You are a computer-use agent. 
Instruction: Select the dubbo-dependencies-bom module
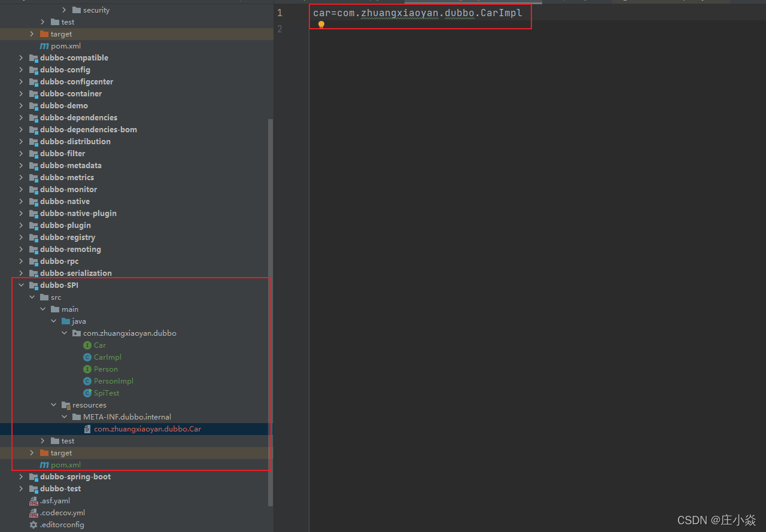[89, 130]
